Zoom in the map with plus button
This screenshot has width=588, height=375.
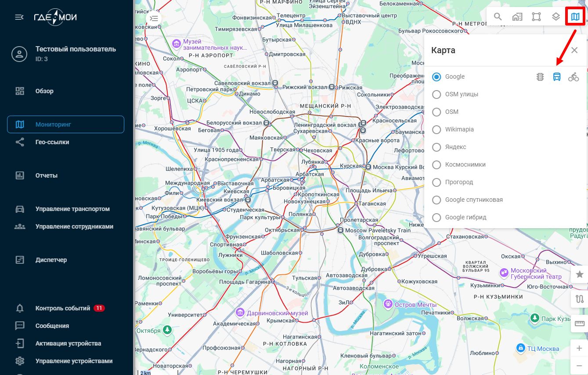point(579,349)
